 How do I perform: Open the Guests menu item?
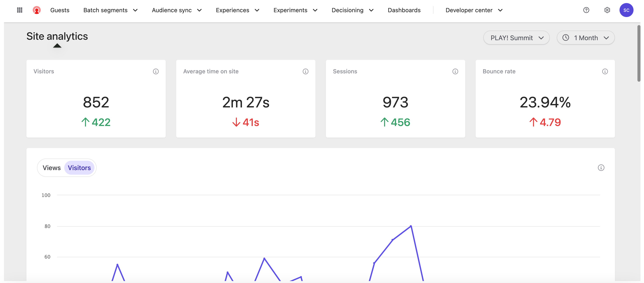pos(60,10)
